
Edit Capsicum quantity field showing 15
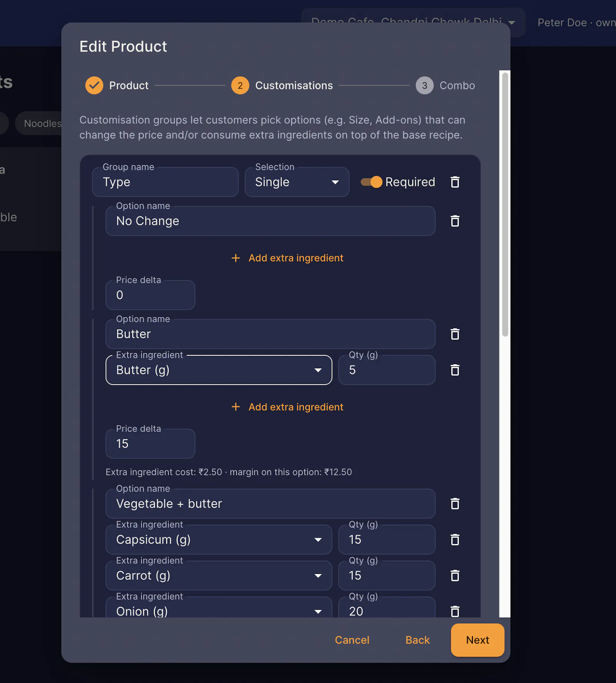coord(387,539)
